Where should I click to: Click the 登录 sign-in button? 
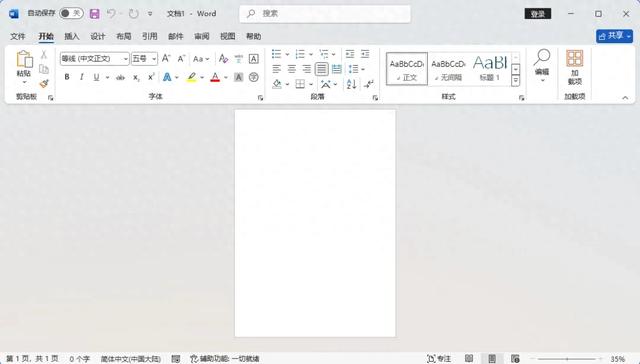point(538,14)
